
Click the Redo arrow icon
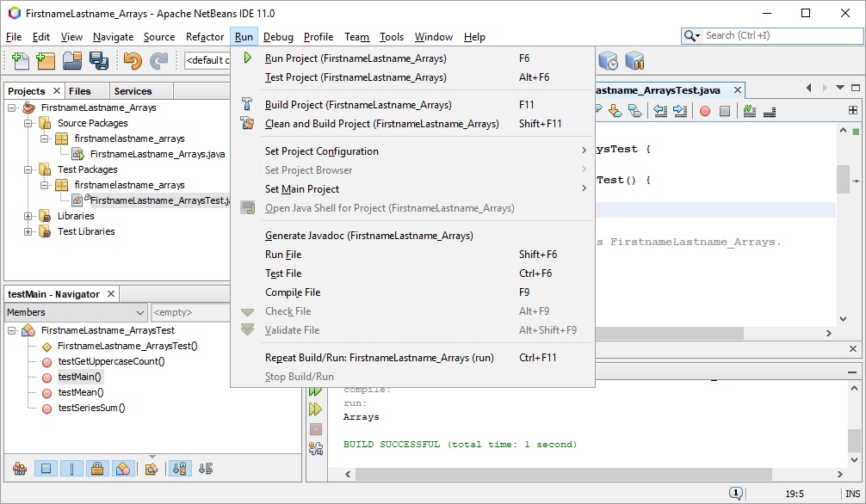[158, 60]
